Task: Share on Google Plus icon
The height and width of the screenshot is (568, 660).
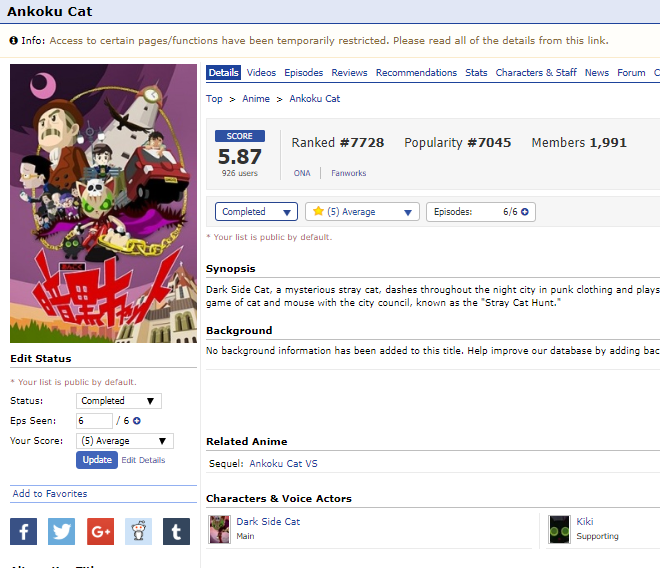Action: [x=100, y=531]
